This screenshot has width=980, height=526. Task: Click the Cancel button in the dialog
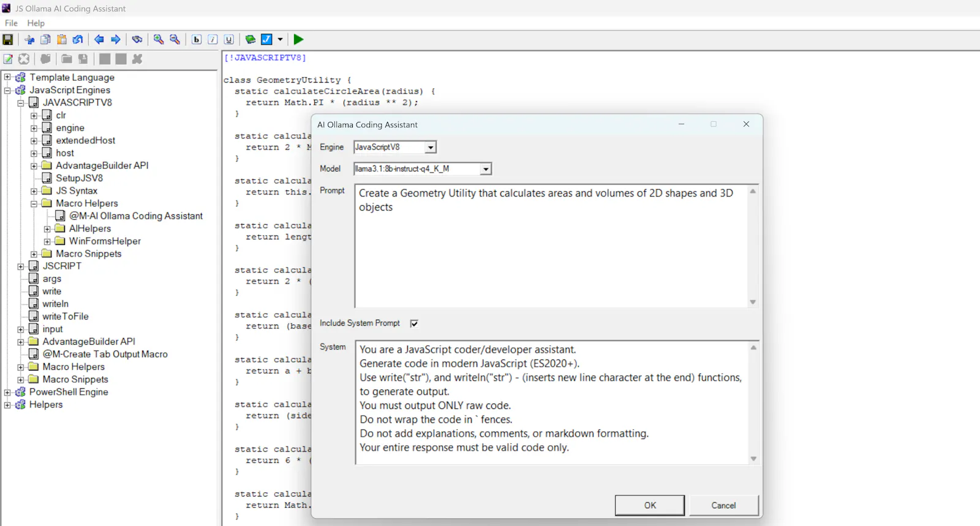723,505
